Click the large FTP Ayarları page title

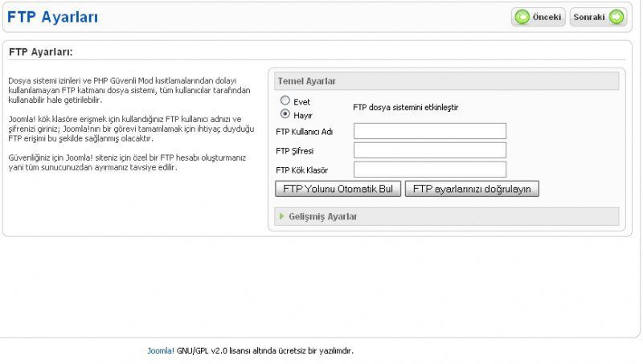52,17
